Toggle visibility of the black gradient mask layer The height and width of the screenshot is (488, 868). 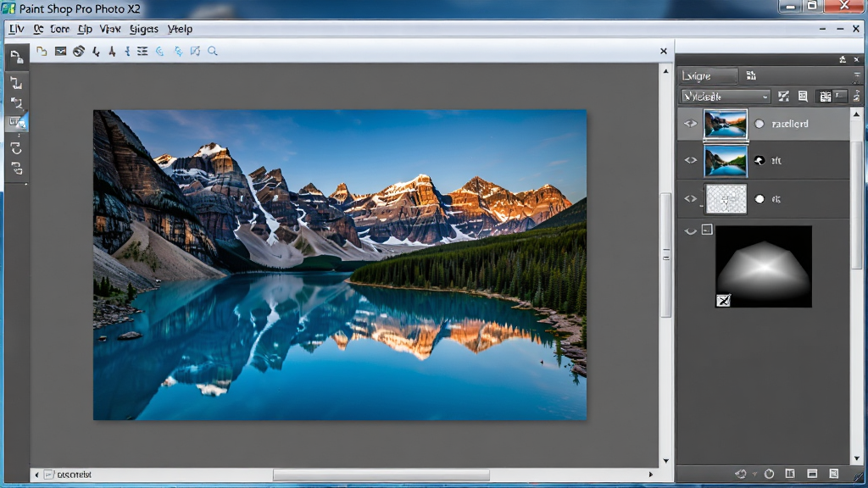pyautogui.click(x=690, y=231)
